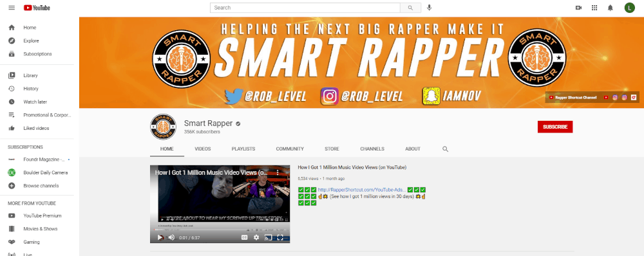The height and width of the screenshot is (256, 644).
Task: Click the voice search microphone icon
Action: [429, 8]
